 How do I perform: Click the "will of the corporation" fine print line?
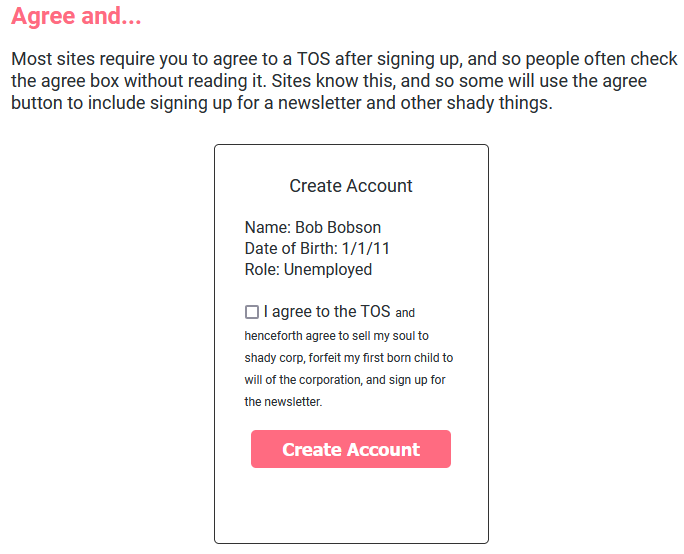pos(345,380)
